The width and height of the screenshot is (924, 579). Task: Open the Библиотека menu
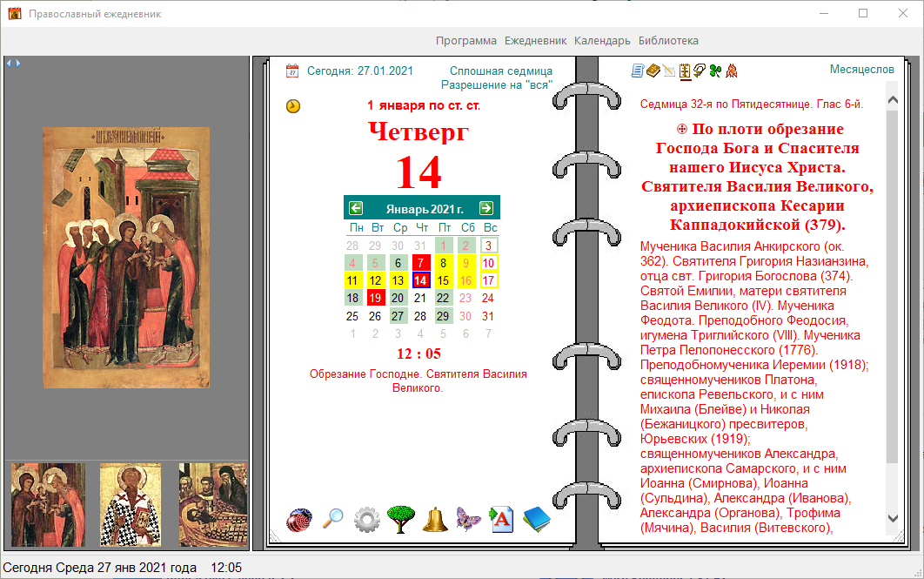(668, 41)
